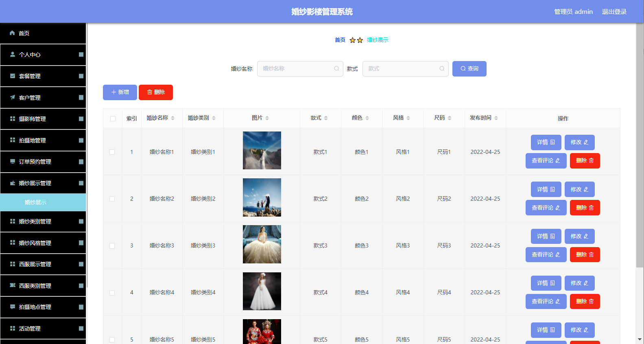Viewport: 644px width, 344px height.
Task: Expand 个人中心 submenu toggle square
Action: coord(81,55)
